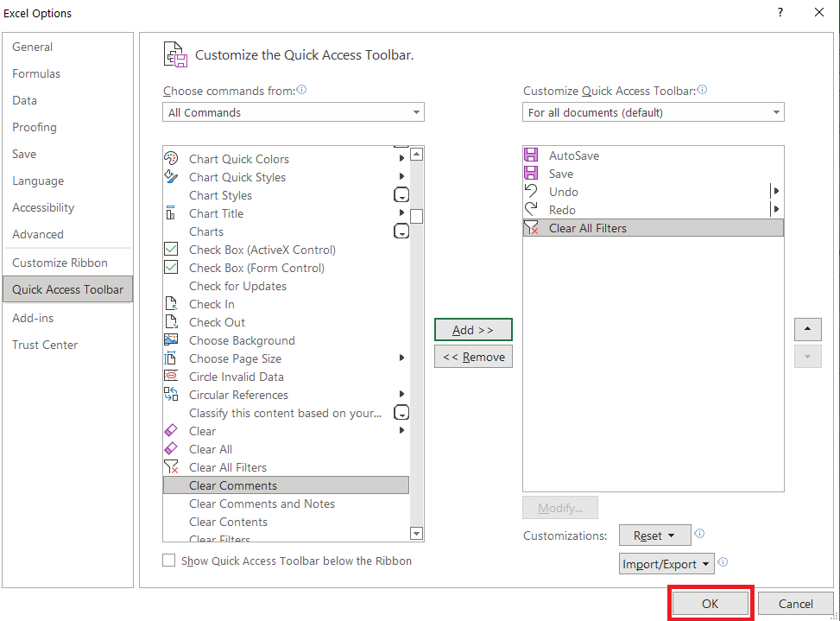Viewport: 840px width, 621px height.
Task: Click the Chart Title icon
Action: 170,212
